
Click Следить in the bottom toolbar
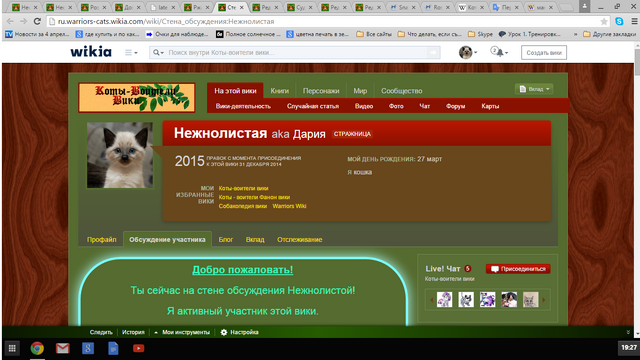pos(101,332)
